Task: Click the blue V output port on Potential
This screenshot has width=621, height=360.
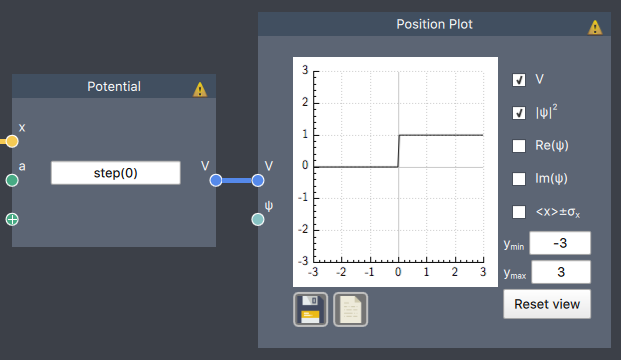Action: 216,181
